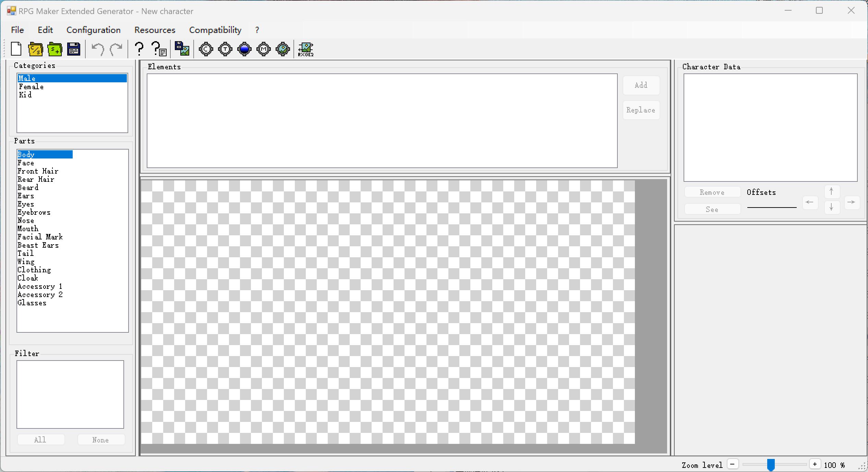Click the green S+ folder icon

click(x=55, y=49)
